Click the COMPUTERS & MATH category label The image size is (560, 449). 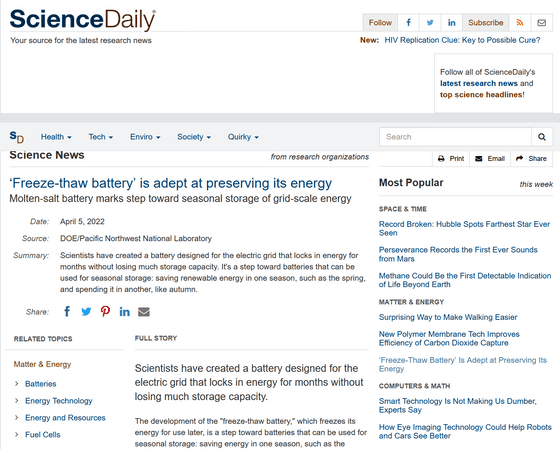(414, 386)
